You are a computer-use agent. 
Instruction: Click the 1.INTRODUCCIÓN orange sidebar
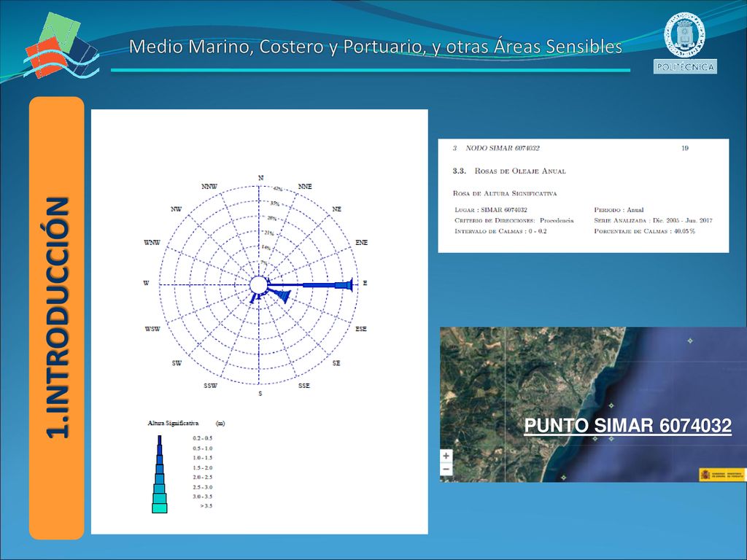tap(57, 318)
